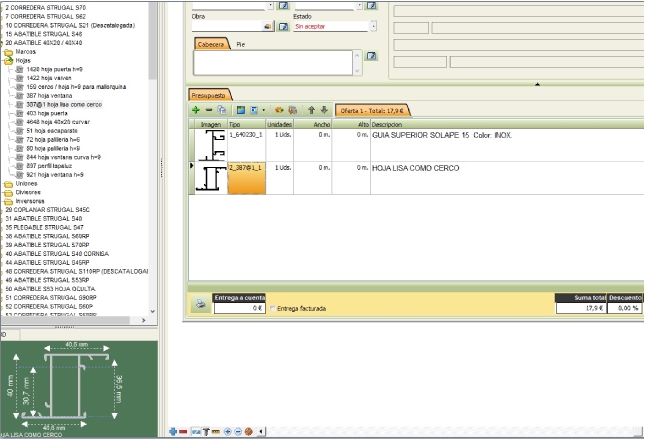Sort by the Unidades column header

279,124
